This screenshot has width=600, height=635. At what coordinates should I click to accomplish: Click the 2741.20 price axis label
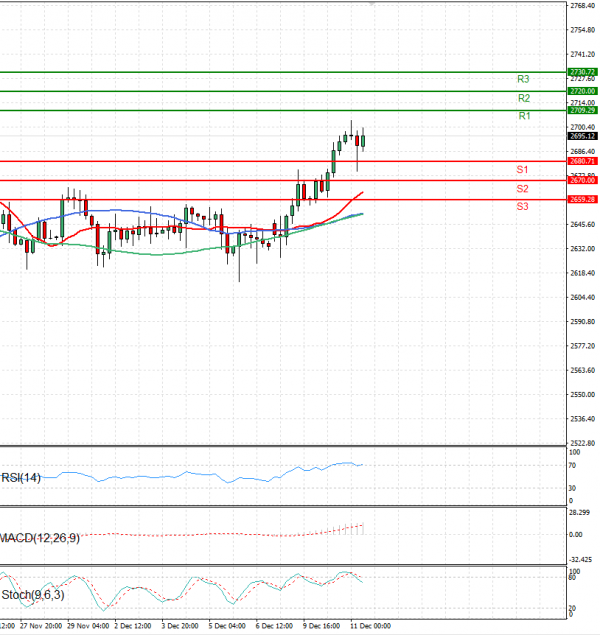tap(583, 54)
